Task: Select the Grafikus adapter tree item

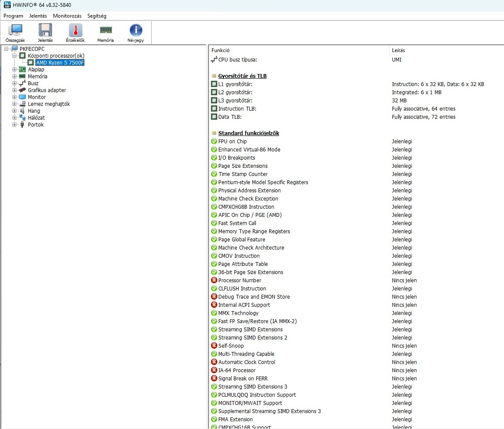Action: tap(47, 90)
